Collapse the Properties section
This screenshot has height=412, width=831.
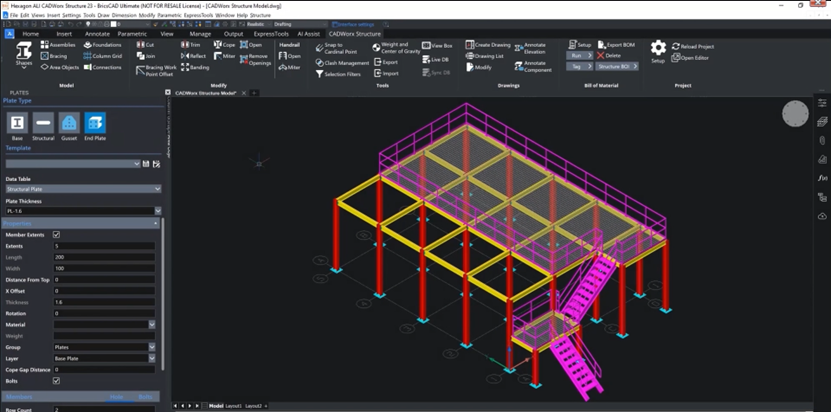(156, 224)
